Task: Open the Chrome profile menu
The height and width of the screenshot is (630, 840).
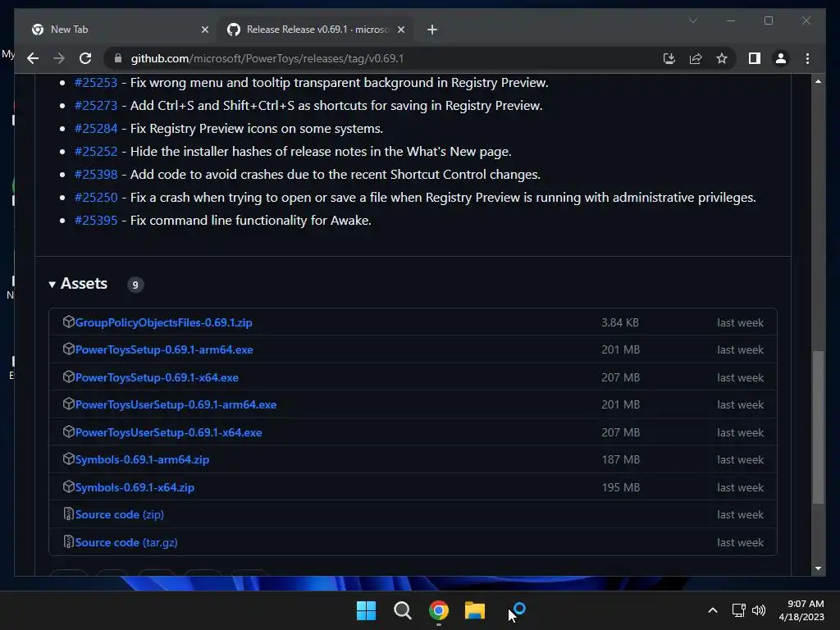Action: tap(781, 58)
